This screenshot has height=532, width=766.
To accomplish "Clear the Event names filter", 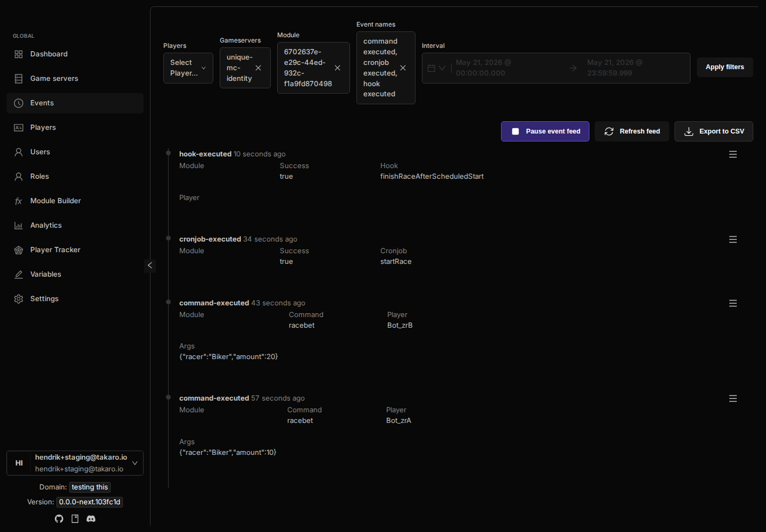I will tap(403, 68).
